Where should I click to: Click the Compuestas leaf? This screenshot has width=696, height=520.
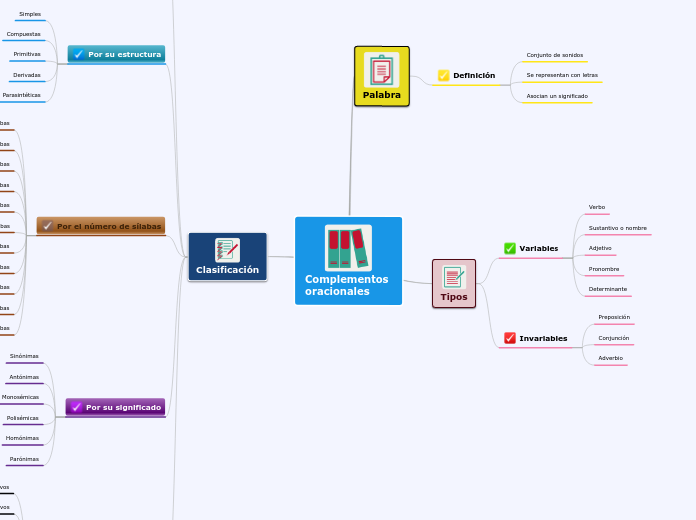click(x=24, y=34)
